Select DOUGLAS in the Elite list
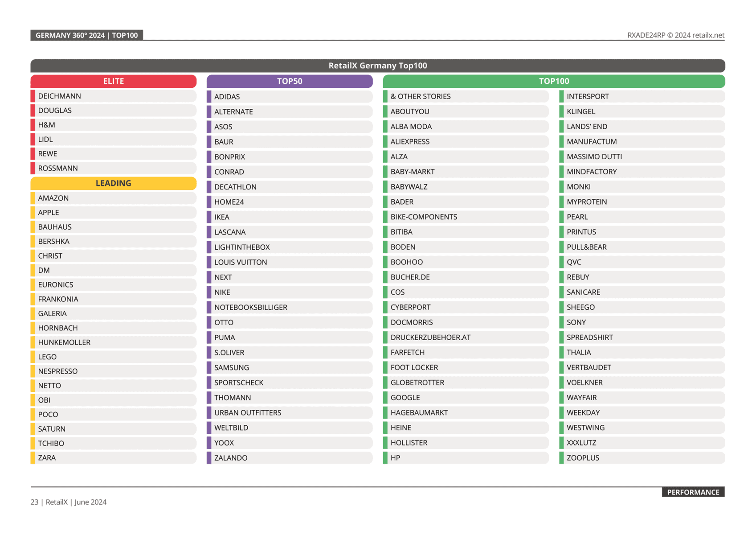 click(x=114, y=111)
